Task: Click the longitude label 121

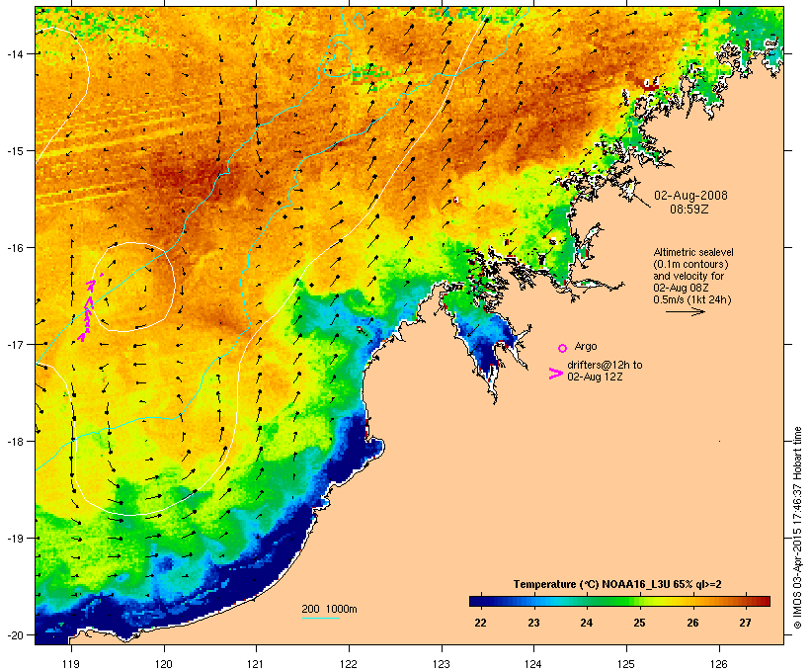Action: click(256, 664)
